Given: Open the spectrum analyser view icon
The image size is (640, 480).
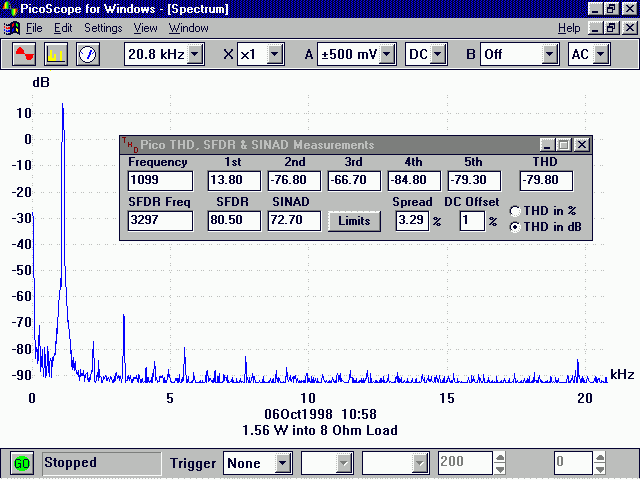Looking at the screenshot, I should tap(56, 54).
